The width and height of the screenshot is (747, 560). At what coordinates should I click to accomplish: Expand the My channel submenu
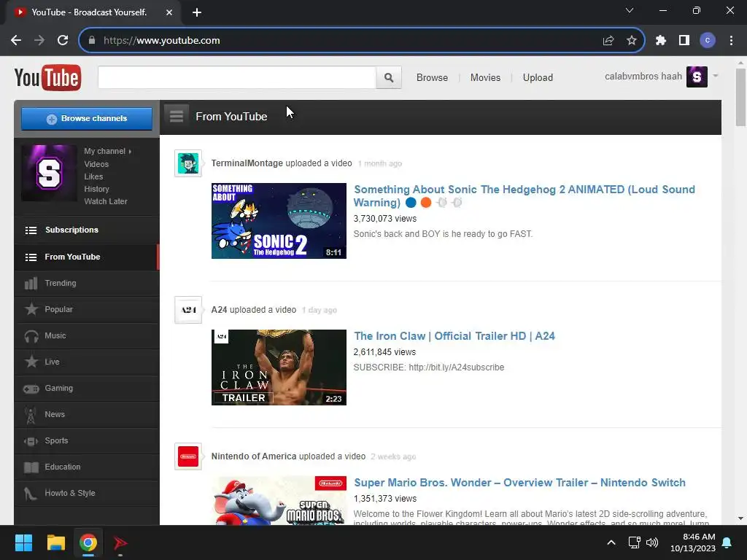pyautogui.click(x=130, y=152)
